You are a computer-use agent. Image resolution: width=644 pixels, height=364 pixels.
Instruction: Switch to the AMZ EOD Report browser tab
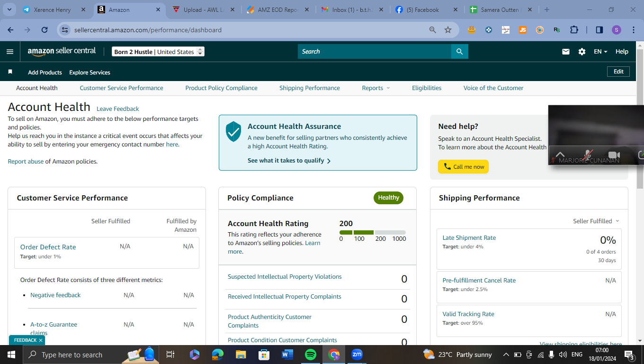click(277, 10)
